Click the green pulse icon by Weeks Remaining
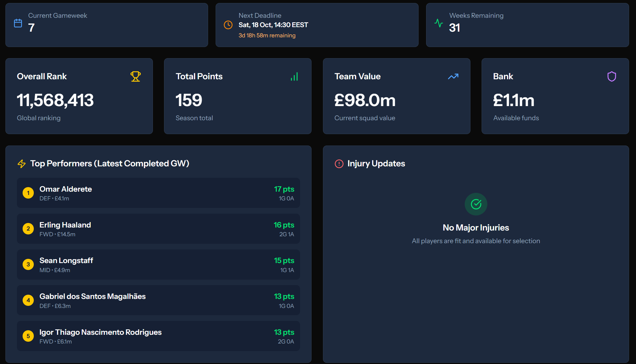 pyautogui.click(x=439, y=23)
